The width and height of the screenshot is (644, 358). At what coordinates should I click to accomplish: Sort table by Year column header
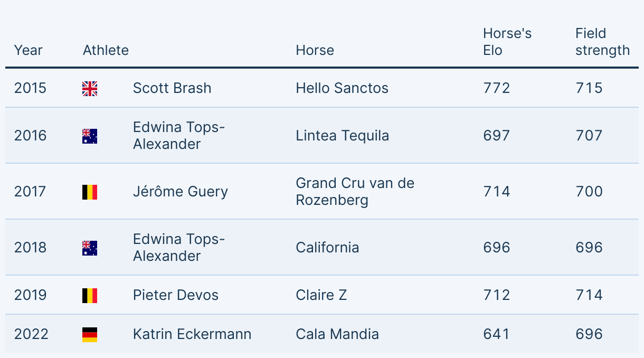coord(29,50)
